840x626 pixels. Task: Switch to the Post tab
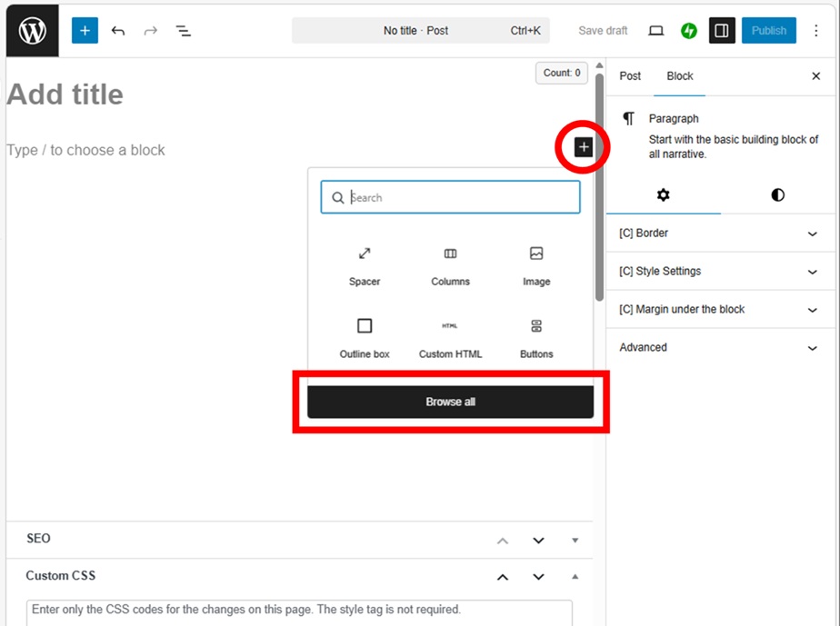(630, 76)
